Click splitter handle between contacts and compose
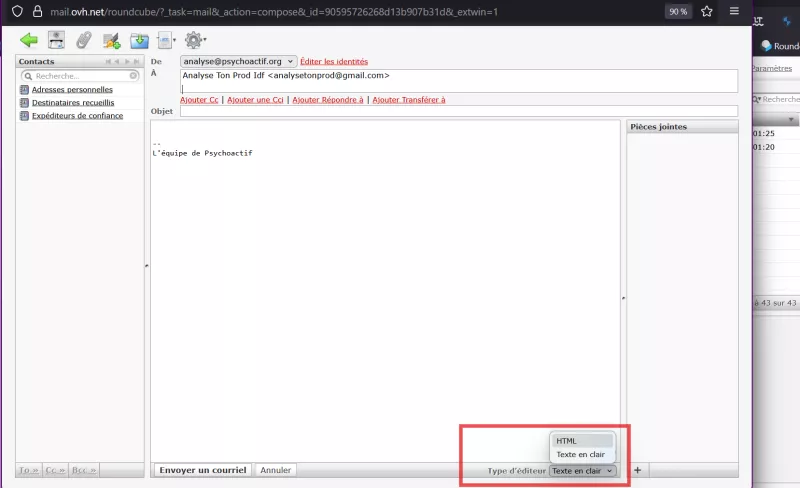This screenshot has height=488, width=800. (147, 265)
